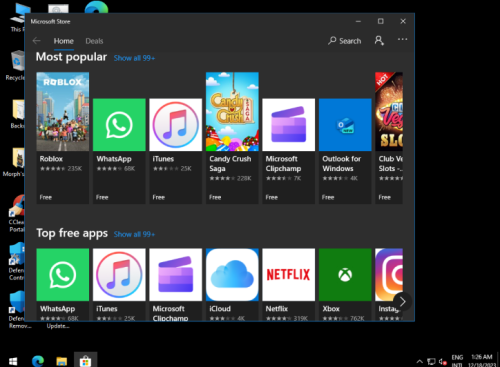
Task: Open the Xbox app icon
Action: coord(345,275)
